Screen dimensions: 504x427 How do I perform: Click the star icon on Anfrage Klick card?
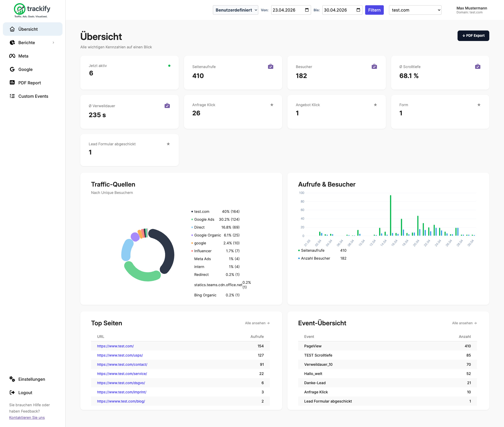[x=272, y=105]
